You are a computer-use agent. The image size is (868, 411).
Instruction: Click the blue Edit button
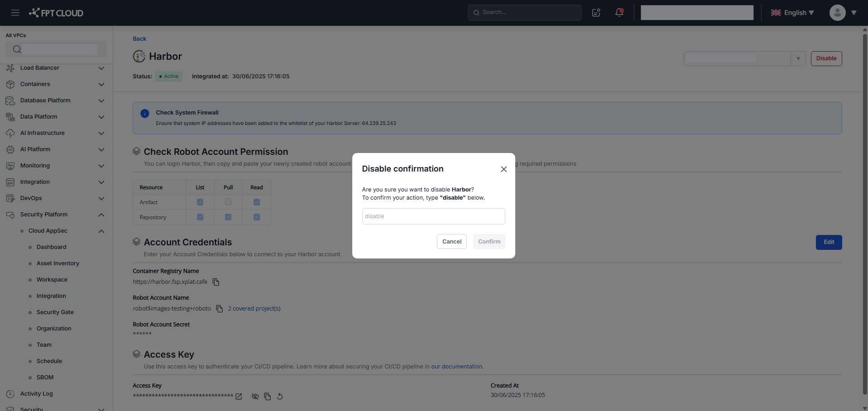point(829,242)
